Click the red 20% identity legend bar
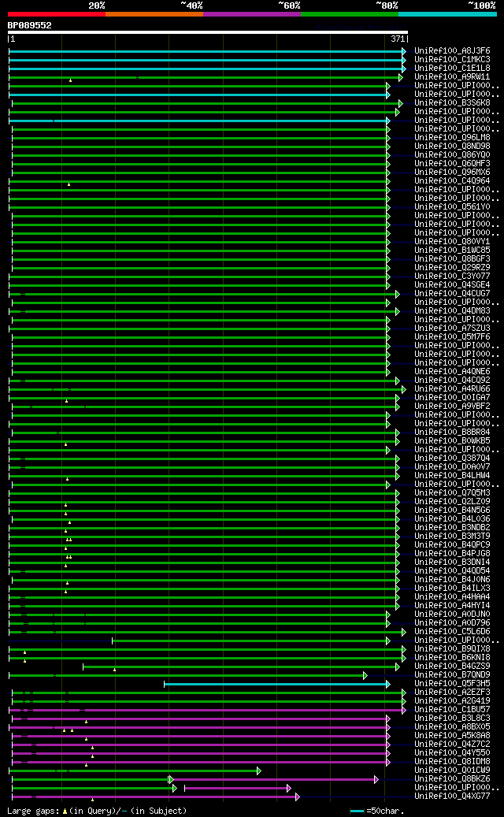Image resolution: width=504 pixels, height=817 pixels. (x=56, y=14)
